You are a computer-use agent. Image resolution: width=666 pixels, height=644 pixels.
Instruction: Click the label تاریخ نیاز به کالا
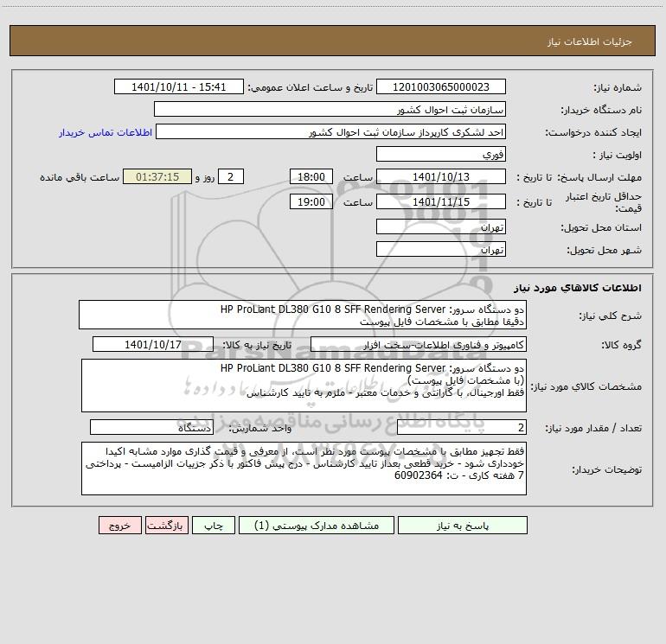coord(257,345)
